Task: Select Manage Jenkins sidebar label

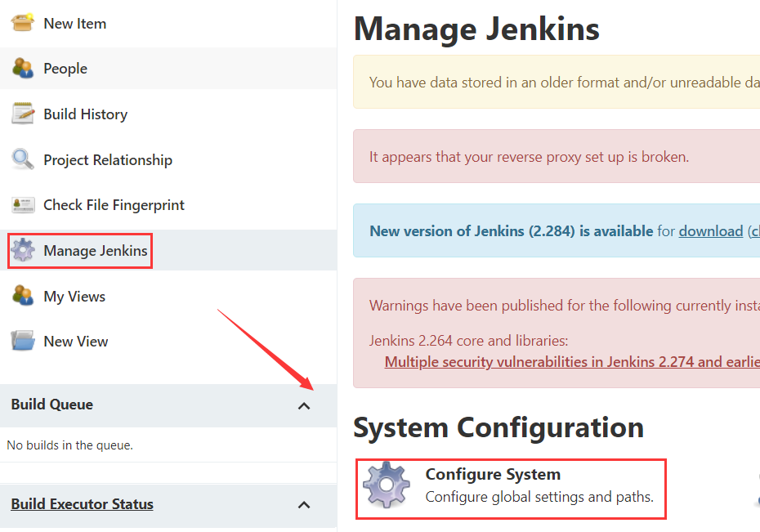Action: 96,251
